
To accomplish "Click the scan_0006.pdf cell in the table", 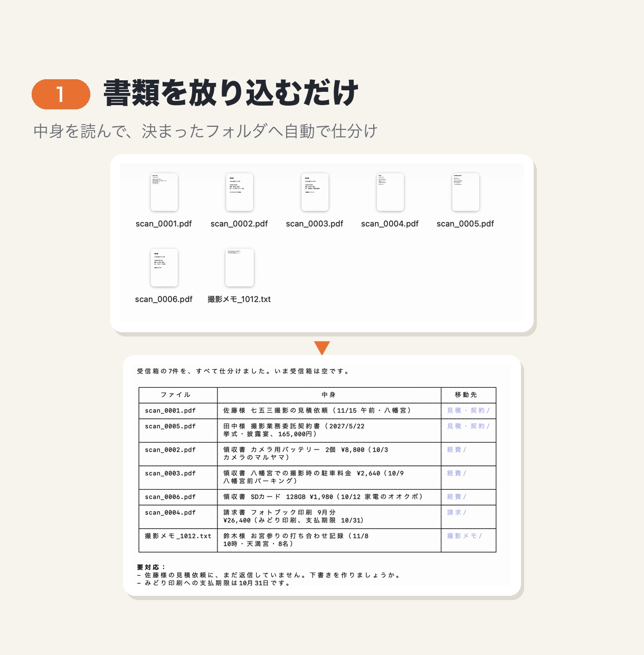I will tap(178, 497).
